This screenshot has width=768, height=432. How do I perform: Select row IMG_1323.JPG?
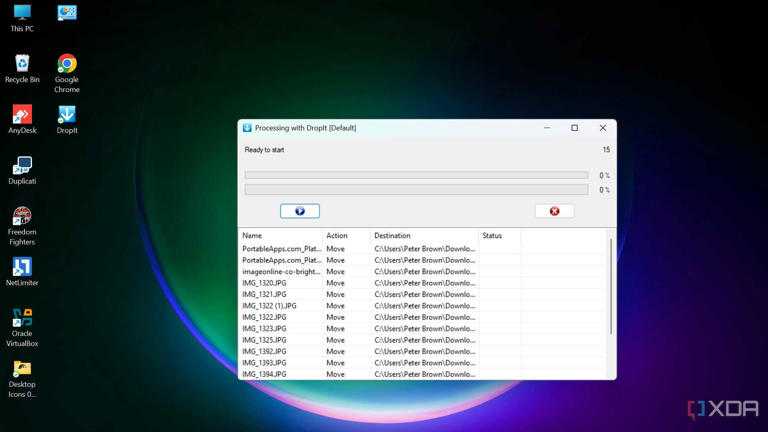(x=423, y=329)
